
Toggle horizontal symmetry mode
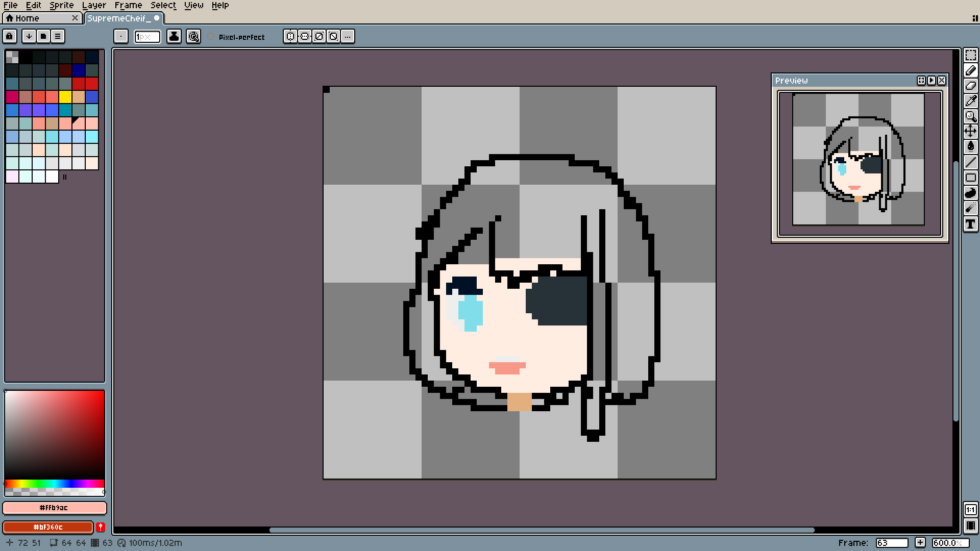[290, 36]
